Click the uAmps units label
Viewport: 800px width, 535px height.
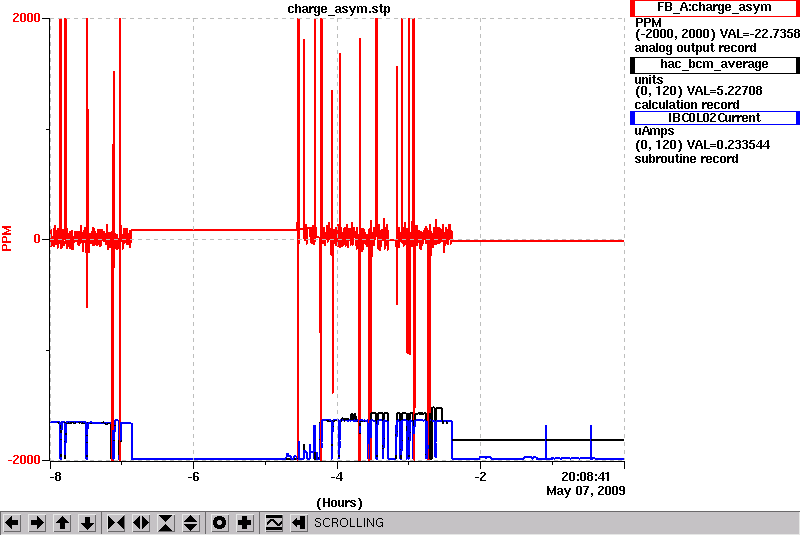(654, 131)
